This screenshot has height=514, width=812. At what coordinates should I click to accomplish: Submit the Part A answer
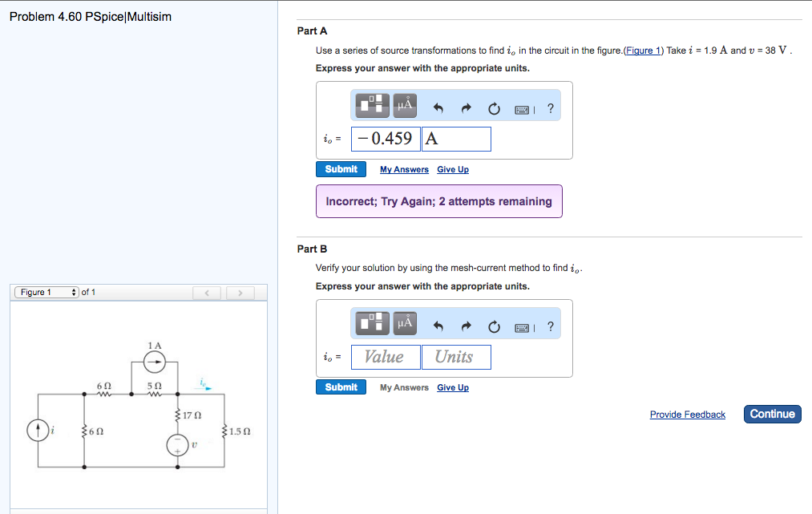pyautogui.click(x=341, y=169)
